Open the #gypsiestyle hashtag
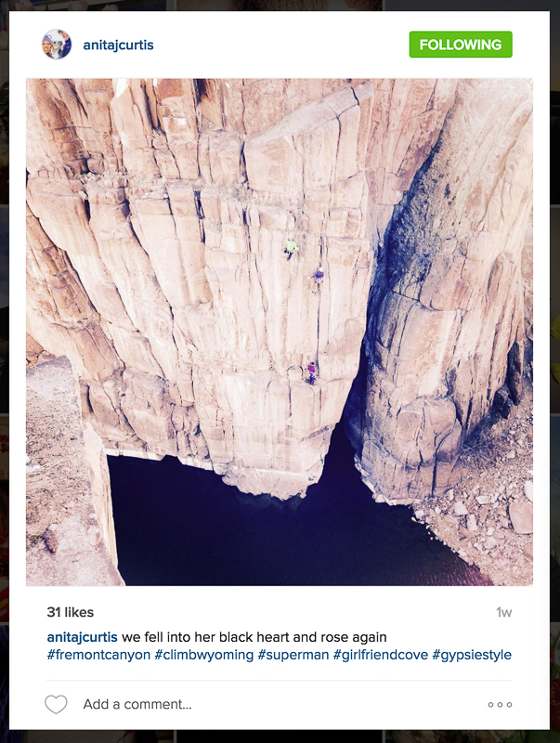 pyautogui.click(x=472, y=655)
